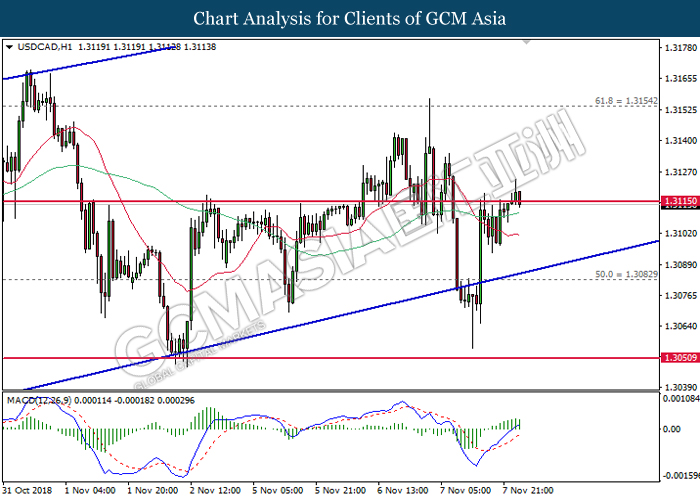Click the dropdown triangle beside USDCAD,H1
700x500 pixels.
(x=9, y=47)
